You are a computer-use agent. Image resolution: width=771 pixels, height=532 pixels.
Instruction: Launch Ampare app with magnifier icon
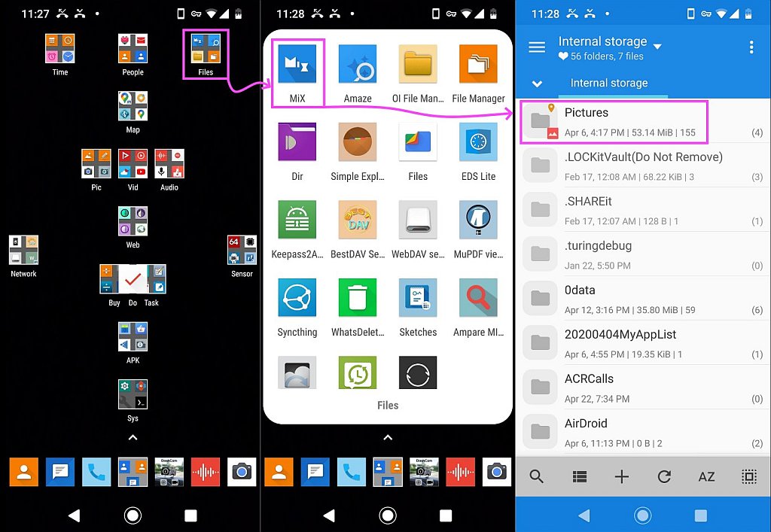[478, 298]
